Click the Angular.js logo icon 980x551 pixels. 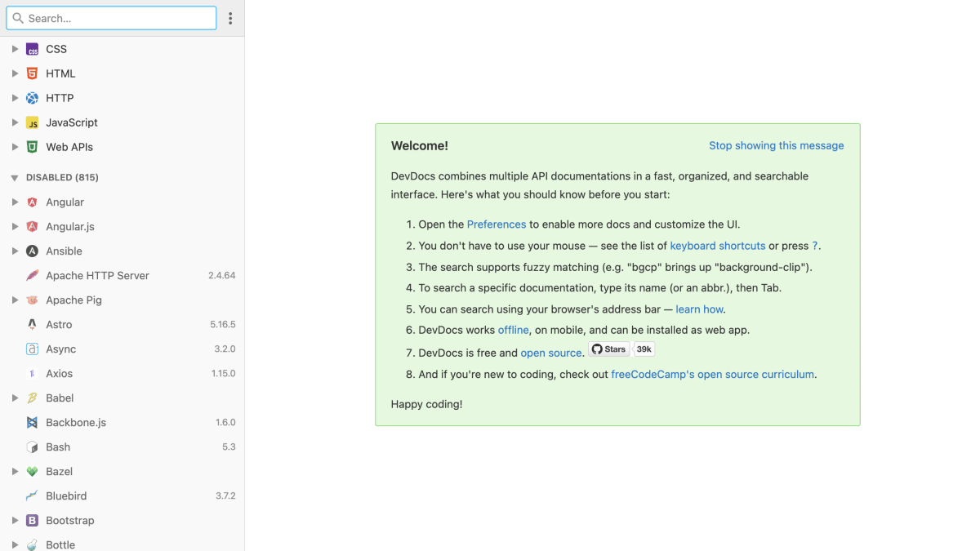pyautogui.click(x=32, y=227)
